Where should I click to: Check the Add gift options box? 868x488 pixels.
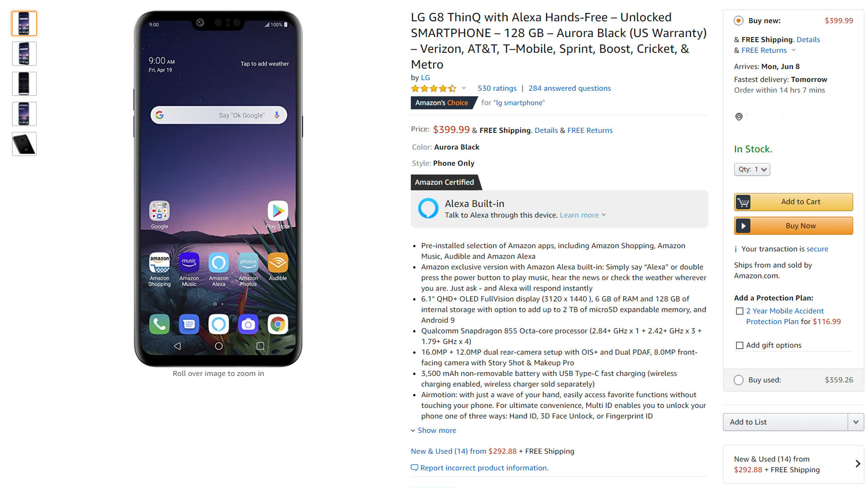(740, 346)
